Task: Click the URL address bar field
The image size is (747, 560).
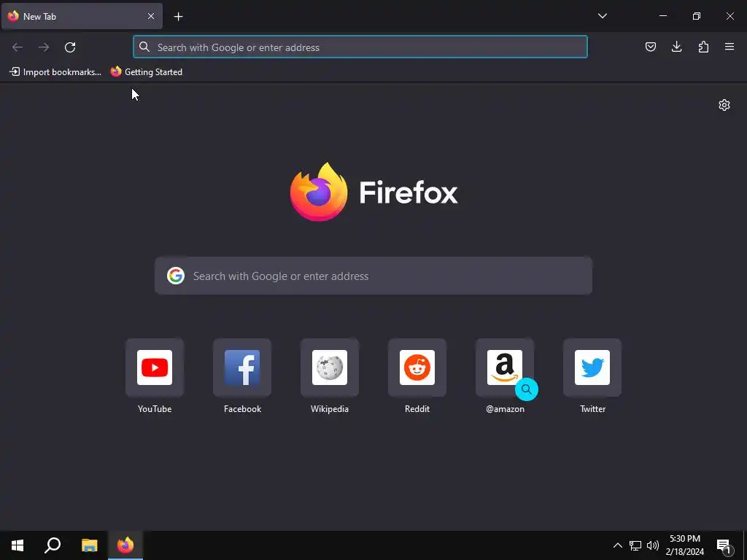Action: tap(360, 47)
